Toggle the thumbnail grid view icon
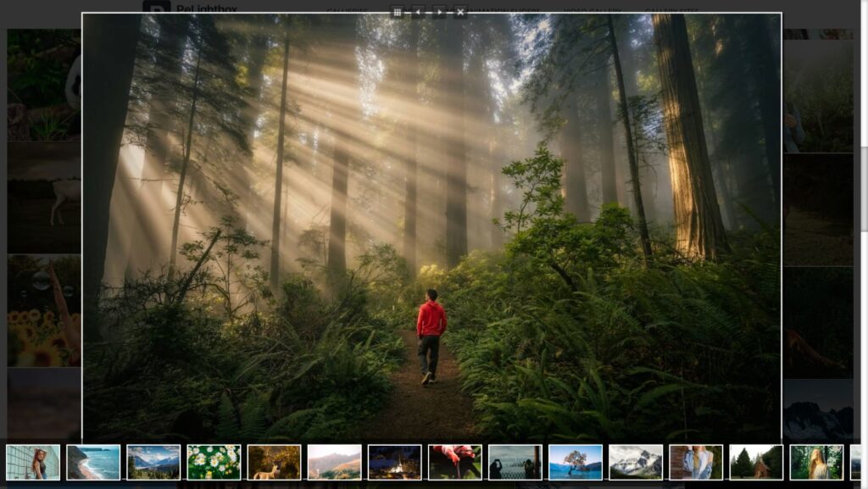This screenshot has width=868, height=489. click(397, 12)
